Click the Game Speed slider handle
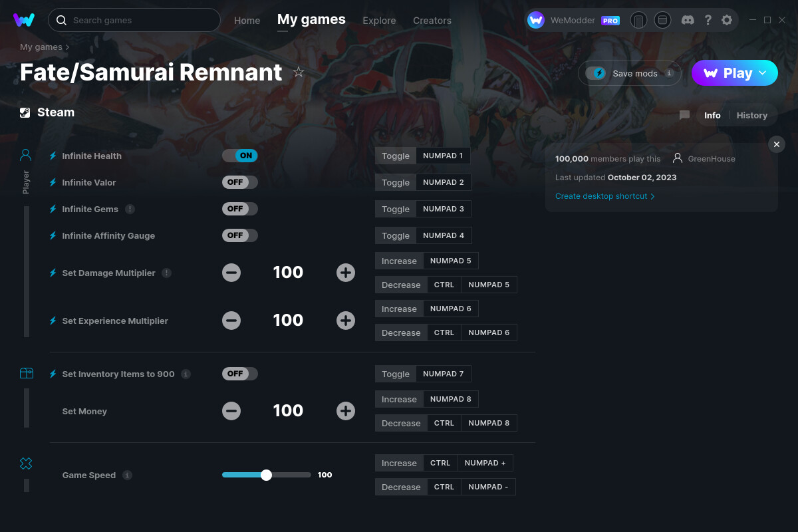 267,475
